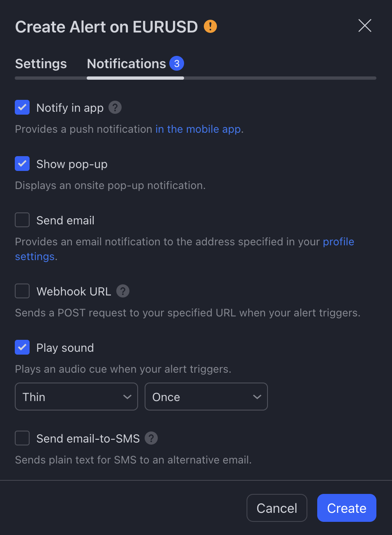This screenshot has height=535, width=392.
Task: Open the Notify in app help icon
Action: 115,108
